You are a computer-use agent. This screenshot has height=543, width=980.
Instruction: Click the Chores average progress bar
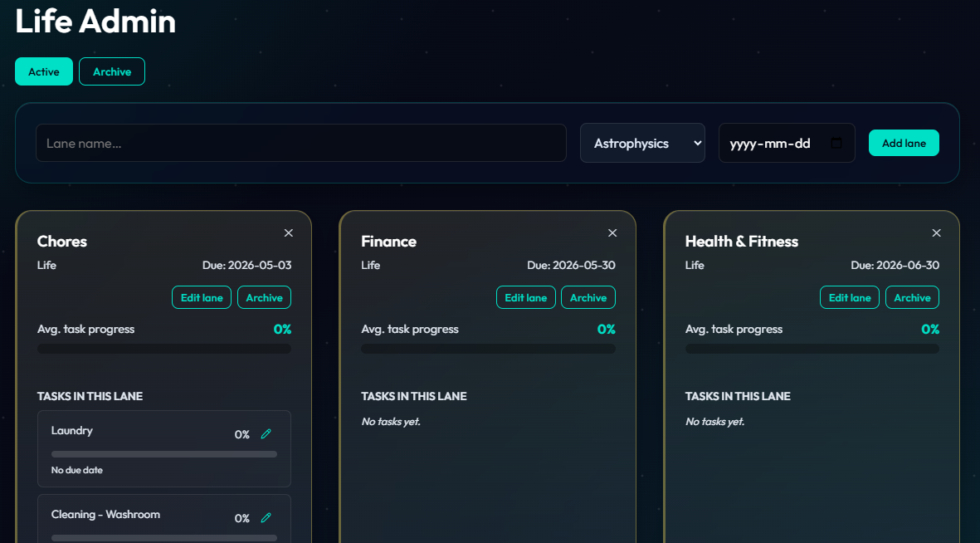point(163,349)
